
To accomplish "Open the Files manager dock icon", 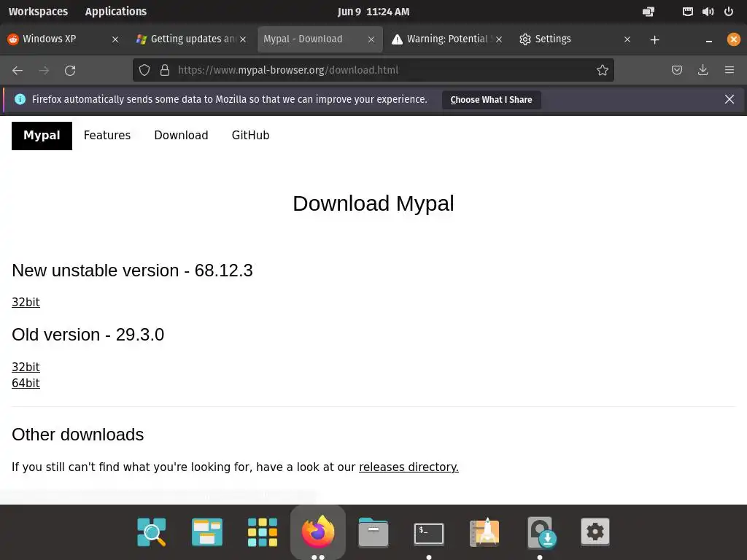I will 373,532.
